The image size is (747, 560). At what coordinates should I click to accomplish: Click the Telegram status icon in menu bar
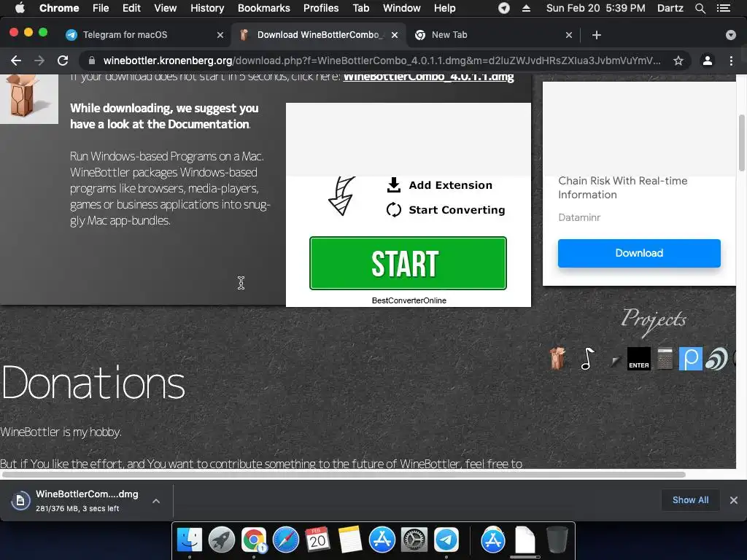click(503, 8)
